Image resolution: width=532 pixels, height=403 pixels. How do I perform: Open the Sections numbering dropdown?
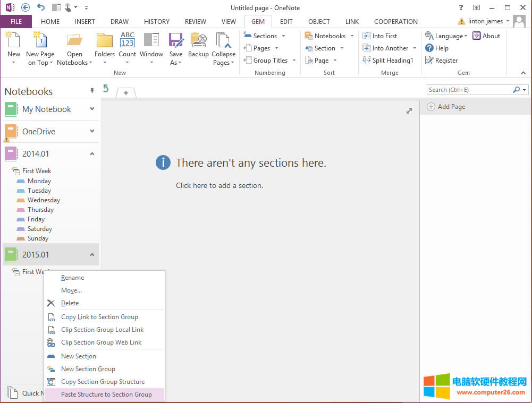coord(265,36)
